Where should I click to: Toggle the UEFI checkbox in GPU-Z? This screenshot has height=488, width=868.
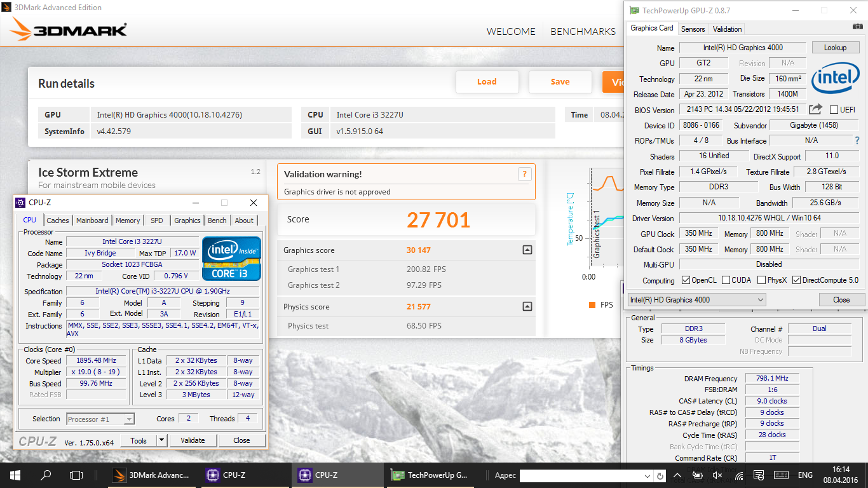834,110
